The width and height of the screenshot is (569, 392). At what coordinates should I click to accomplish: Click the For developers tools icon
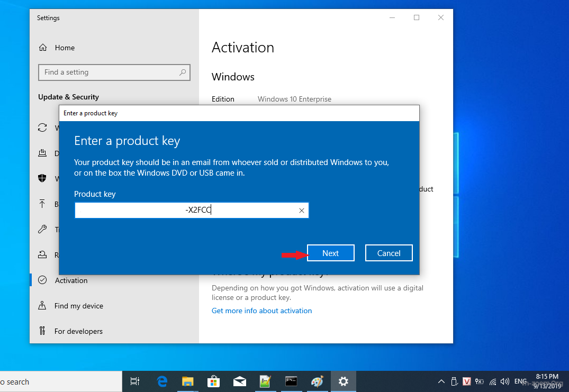pyautogui.click(x=42, y=331)
